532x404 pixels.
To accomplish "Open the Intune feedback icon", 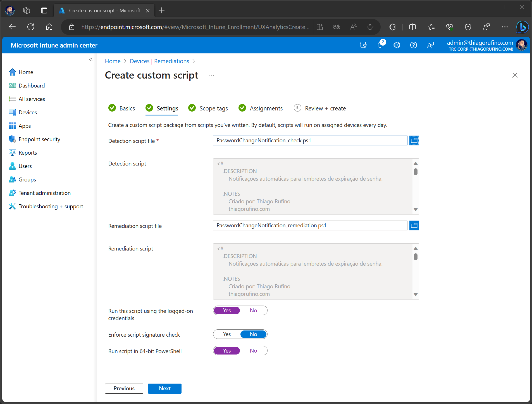I will [430, 45].
